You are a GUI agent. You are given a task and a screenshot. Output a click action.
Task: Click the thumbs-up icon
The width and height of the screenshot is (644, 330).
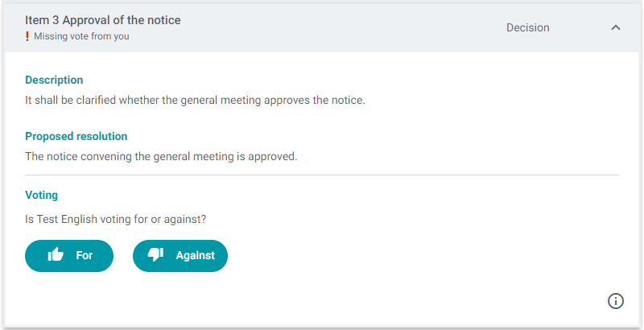click(x=56, y=254)
